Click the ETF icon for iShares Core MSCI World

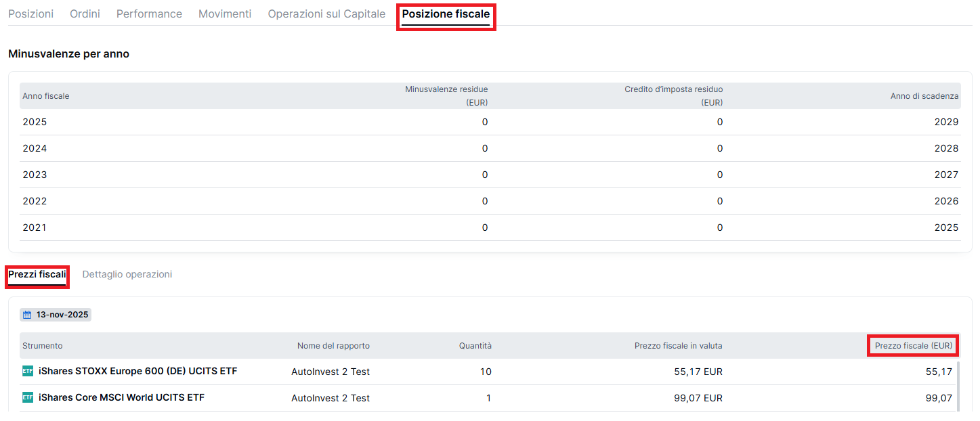(x=28, y=397)
